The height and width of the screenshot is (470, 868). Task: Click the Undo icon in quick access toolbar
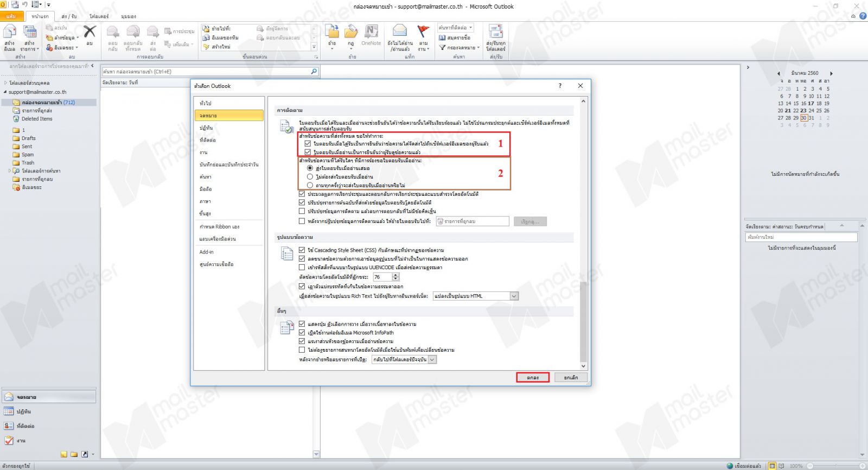pos(24,4)
